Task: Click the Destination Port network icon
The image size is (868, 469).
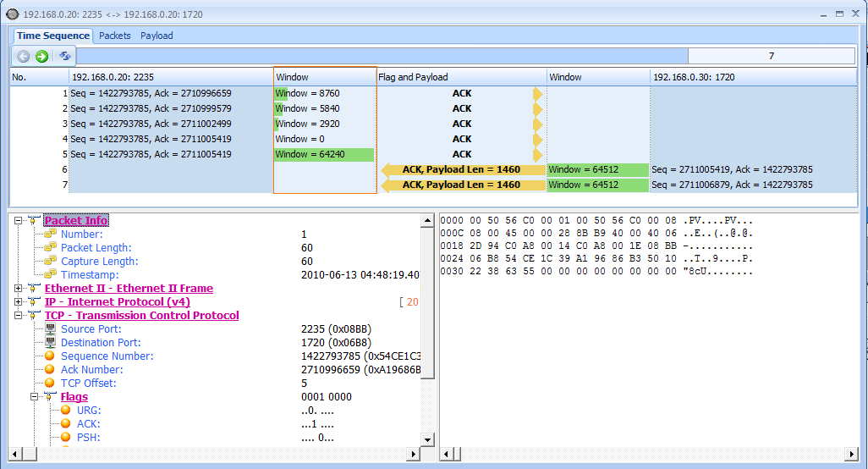Action: point(51,342)
